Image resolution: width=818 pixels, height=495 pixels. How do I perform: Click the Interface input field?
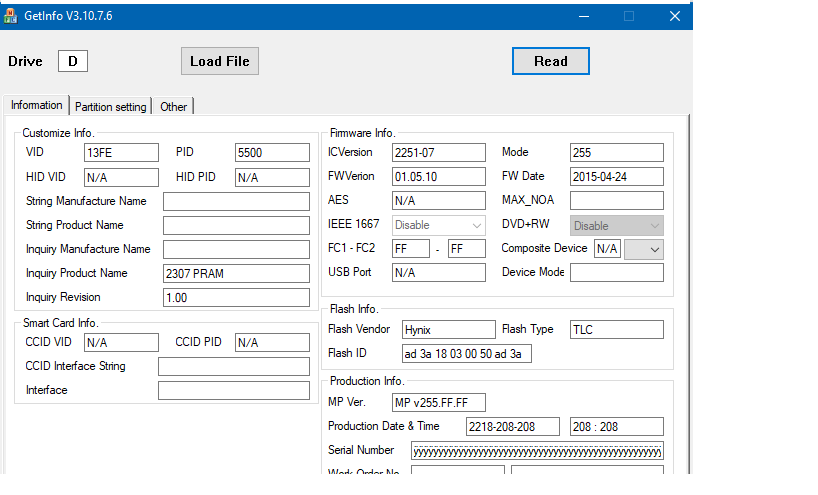pyautogui.click(x=234, y=390)
